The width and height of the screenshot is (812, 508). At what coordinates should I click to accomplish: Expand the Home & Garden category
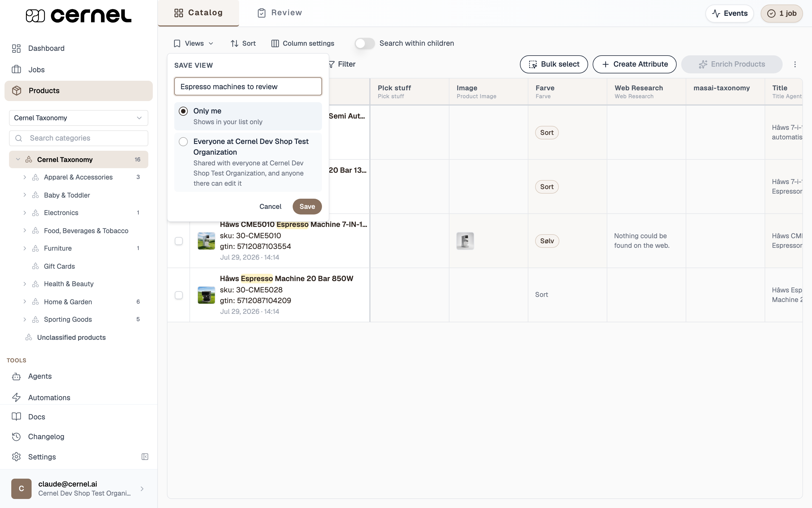coord(25,302)
